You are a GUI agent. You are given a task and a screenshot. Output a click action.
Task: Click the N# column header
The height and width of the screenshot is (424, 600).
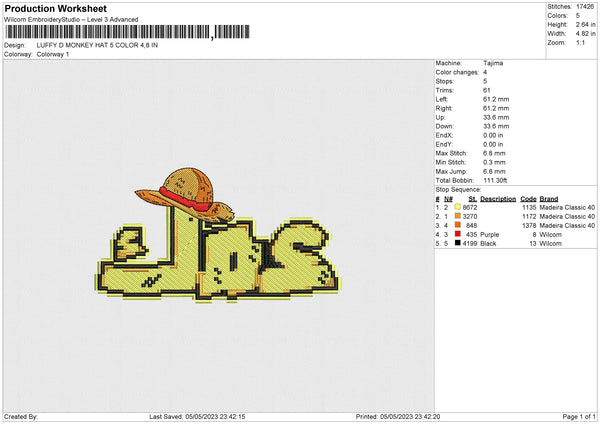(448, 199)
